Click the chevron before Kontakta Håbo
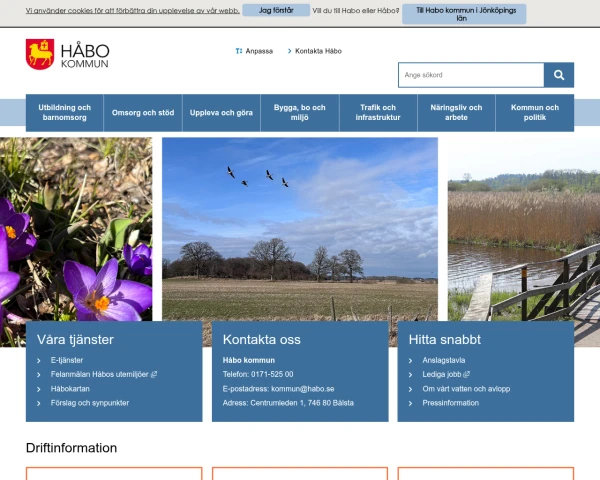 (x=290, y=51)
